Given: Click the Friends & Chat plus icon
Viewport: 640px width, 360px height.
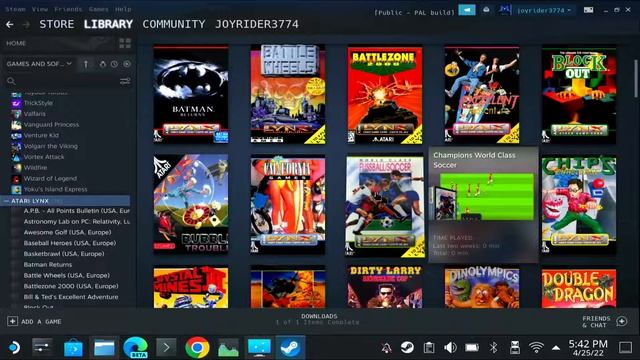Looking at the screenshot, I should tap(622, 322).
